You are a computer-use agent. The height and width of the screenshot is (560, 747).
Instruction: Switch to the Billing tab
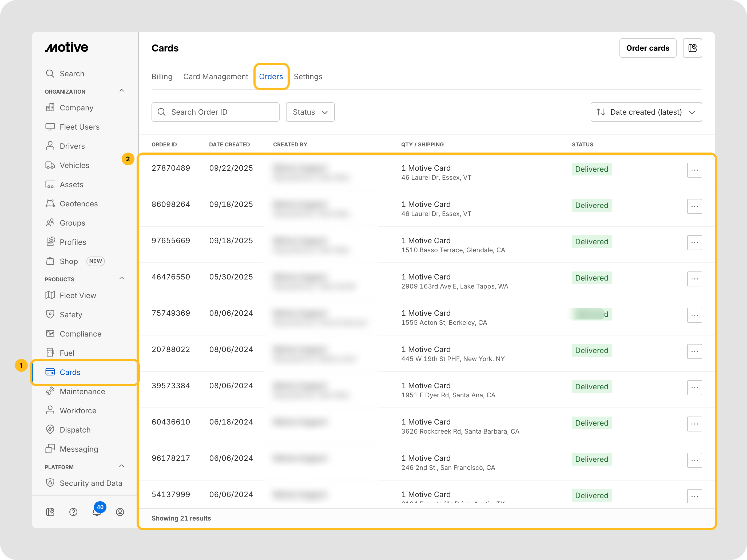point(162,77)
